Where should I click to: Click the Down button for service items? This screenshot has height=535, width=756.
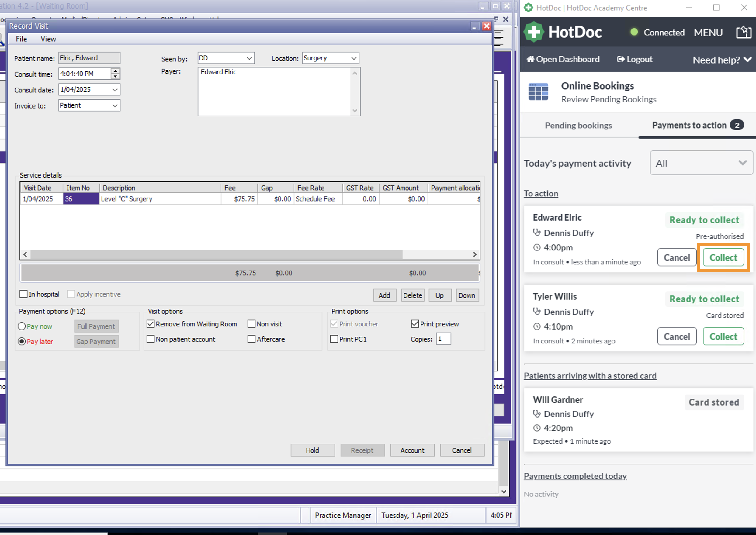(467, 295)
